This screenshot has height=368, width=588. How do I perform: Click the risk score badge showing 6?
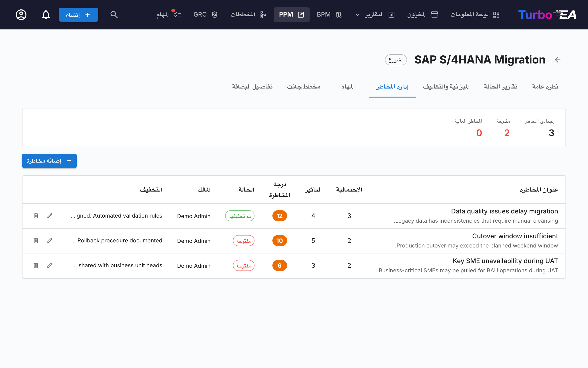pos(280,265)
